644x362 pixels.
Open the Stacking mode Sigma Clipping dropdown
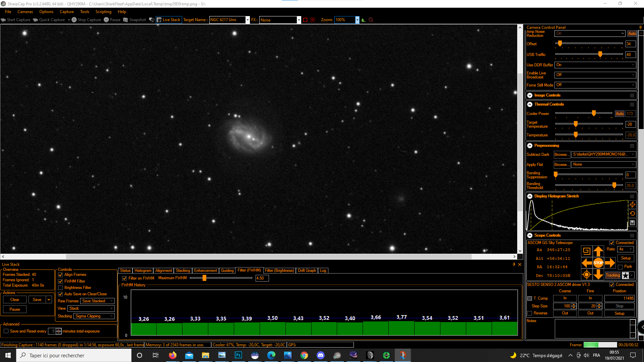pyautogui.click(x=94, y=316)
